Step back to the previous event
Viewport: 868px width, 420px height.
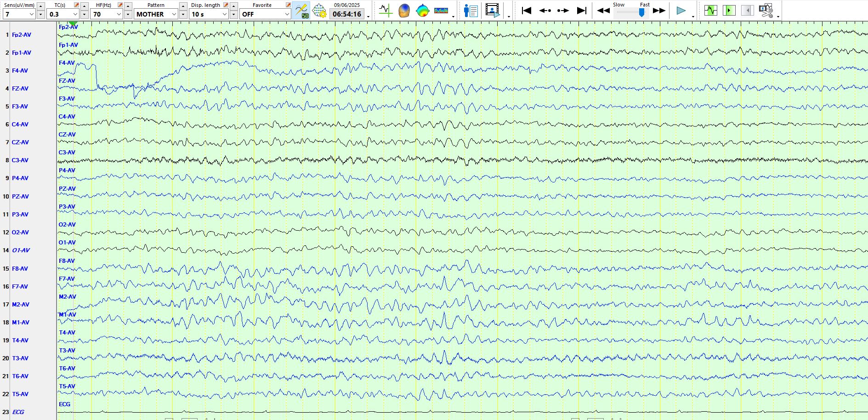545,10
